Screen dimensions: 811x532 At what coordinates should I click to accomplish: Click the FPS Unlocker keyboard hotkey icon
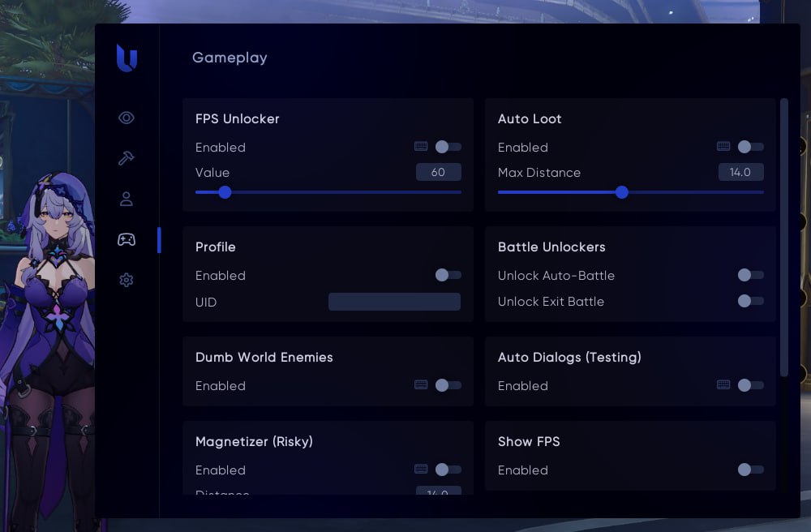pyautogui.click(x=421, y=147)
